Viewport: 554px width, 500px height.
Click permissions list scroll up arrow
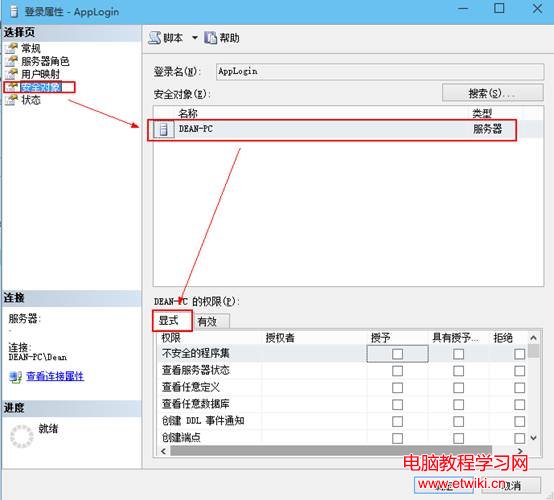tap(534, 338)
